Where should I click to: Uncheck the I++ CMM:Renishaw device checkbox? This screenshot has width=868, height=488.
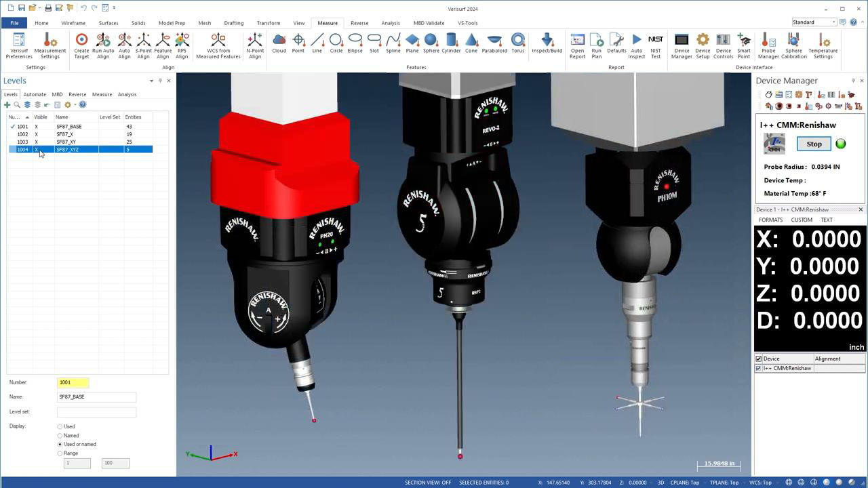pos(758,368)
